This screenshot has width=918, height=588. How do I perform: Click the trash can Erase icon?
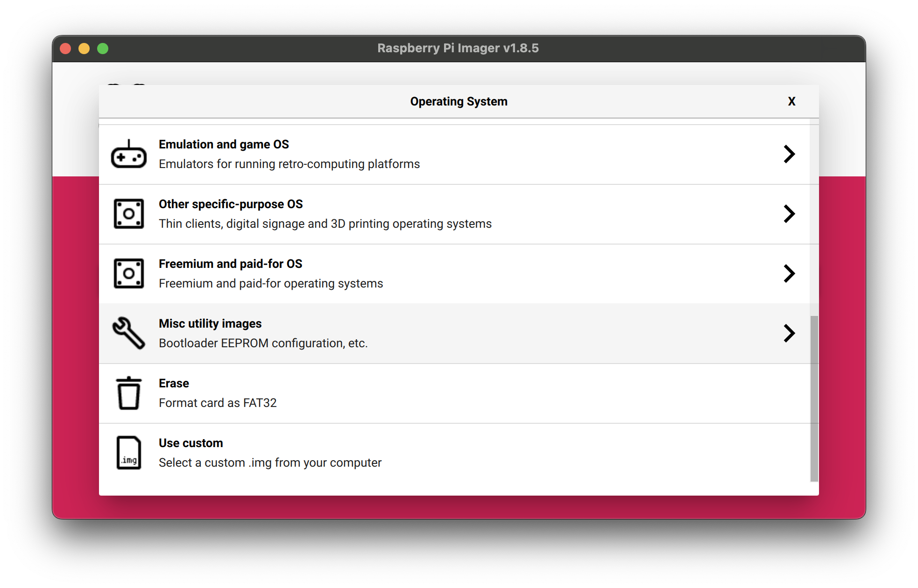point(129,393)
